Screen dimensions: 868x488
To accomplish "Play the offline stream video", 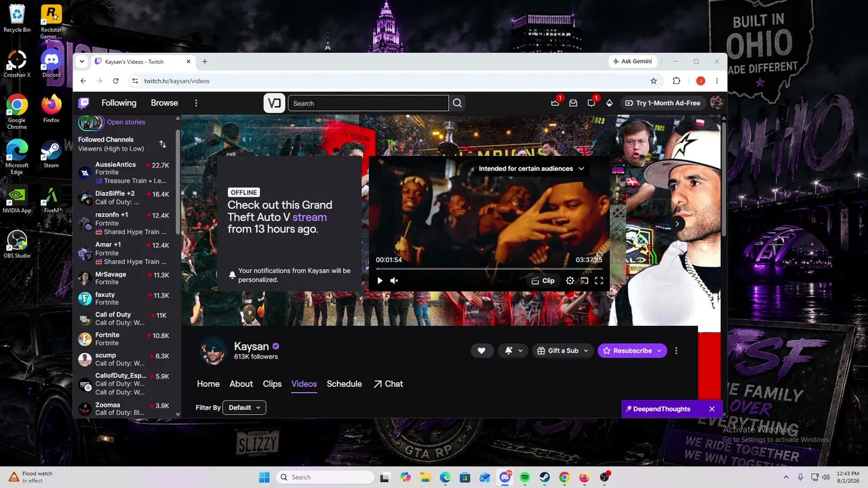I will click(380, 281).
